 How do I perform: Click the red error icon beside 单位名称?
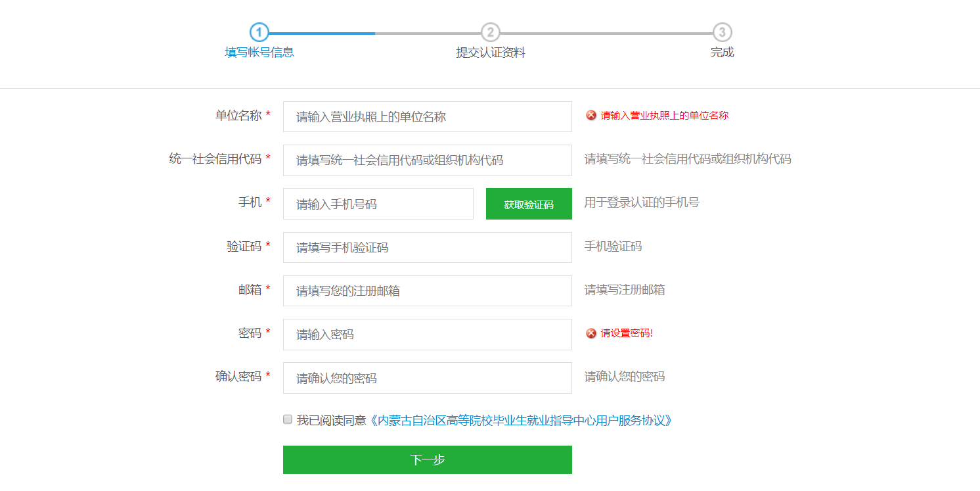click(591, 116)
